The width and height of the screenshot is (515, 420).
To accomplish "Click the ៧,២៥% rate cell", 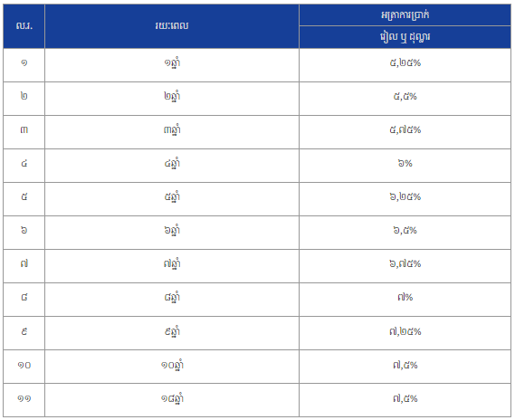I will click(405, 333).
